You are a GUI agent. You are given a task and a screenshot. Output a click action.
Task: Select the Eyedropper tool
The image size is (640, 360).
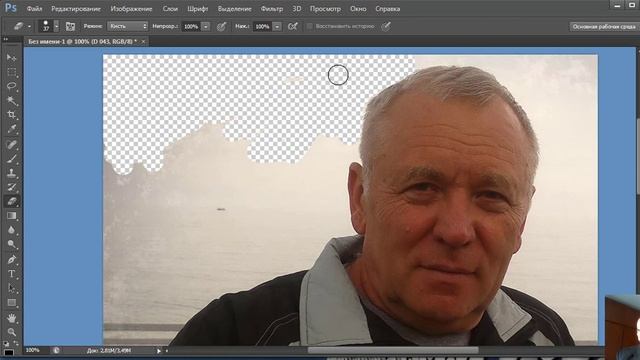click(11, 129)
